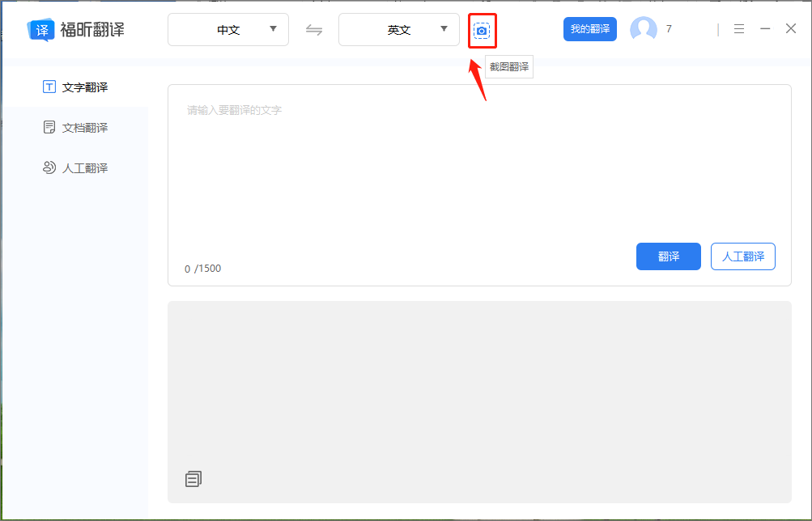812x521 pixels.
Task: Open the 中文 source language dropdown
Action: click(227, 29)
